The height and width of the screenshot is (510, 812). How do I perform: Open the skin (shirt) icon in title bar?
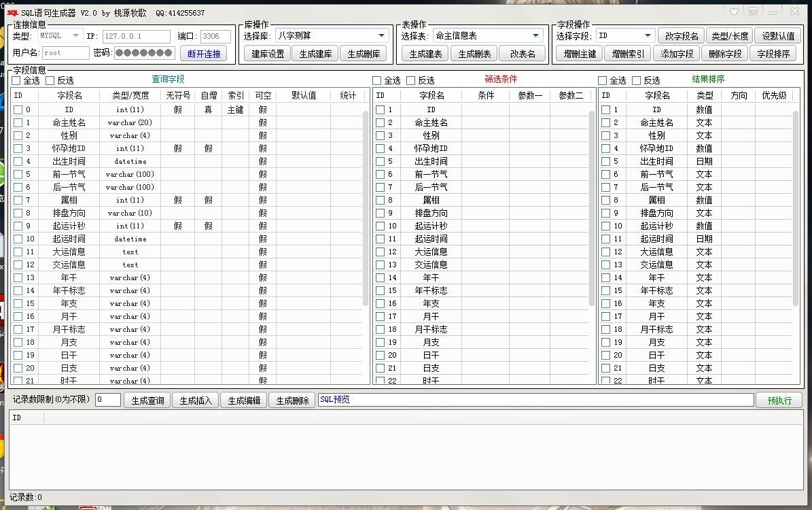(x=734, y=12)
